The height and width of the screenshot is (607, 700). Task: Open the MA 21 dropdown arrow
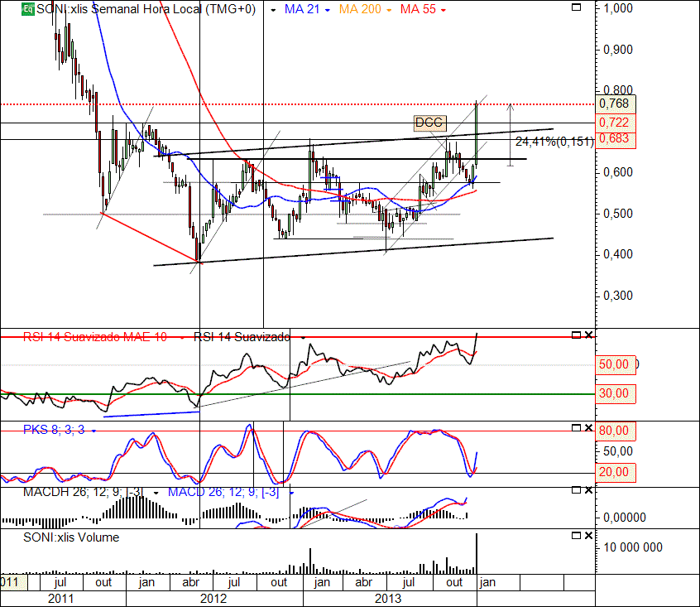328,10
